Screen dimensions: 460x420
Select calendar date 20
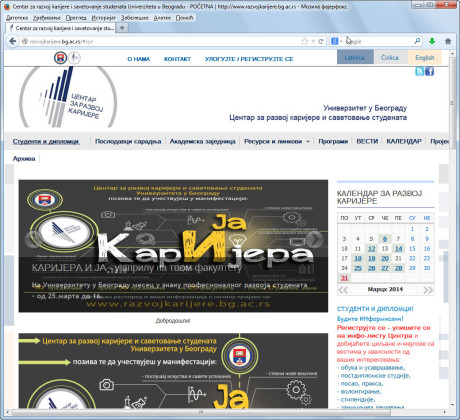(x=385, y=258)
